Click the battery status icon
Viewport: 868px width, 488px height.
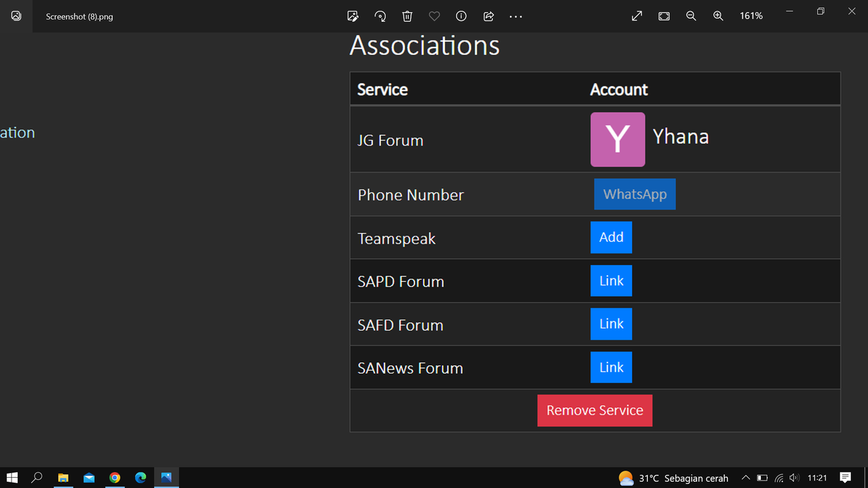click(762, 478)
